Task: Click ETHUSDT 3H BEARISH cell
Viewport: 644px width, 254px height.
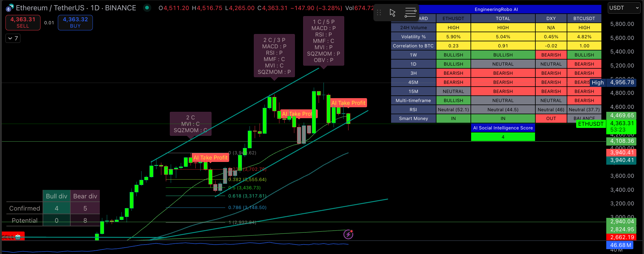Action: click(x=453, y=73)
